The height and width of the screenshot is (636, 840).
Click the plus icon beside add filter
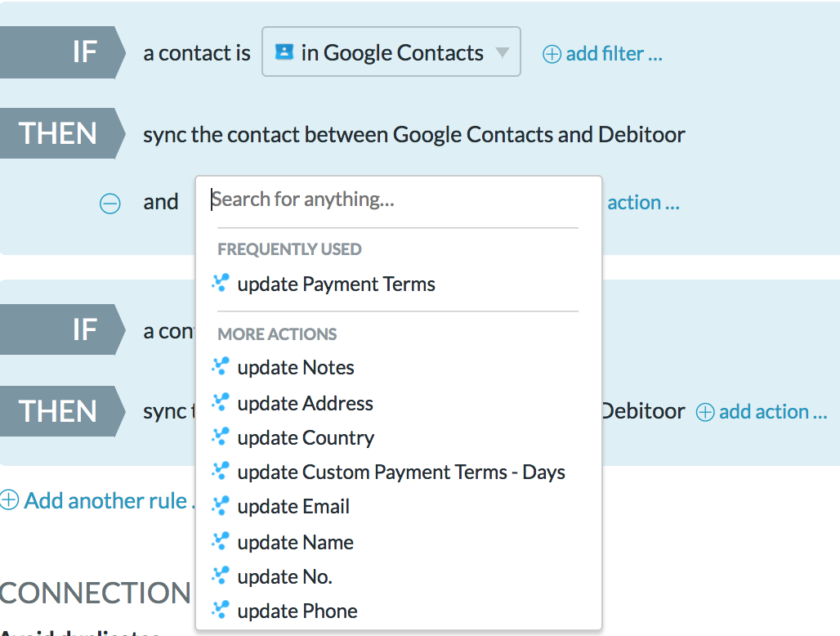pyautogui.click(x=552, y=54)
